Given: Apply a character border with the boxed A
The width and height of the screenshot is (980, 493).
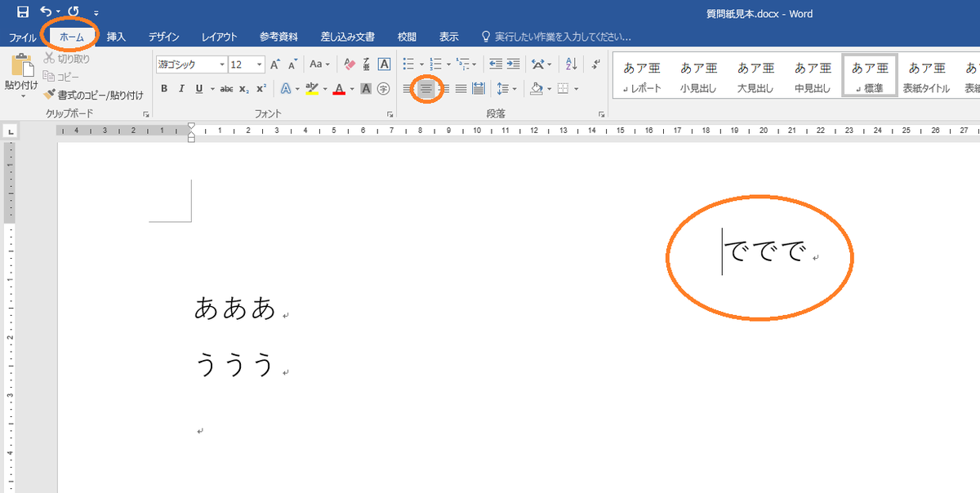Looking at the screenshot, I should [382, 64].
